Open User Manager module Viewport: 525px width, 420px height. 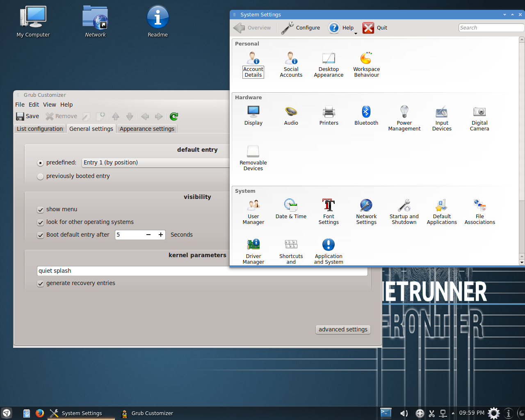point(253,212)
